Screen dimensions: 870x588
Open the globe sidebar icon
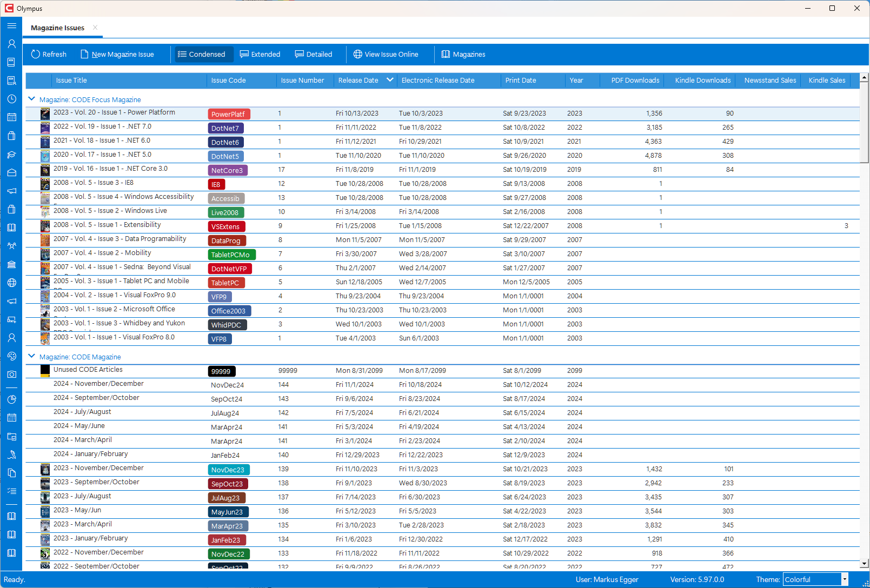(11, 283)
